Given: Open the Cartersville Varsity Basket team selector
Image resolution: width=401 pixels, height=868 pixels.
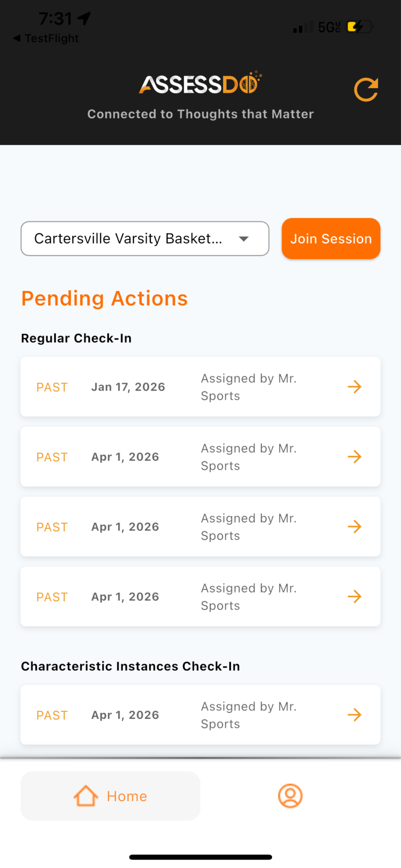Looking at the screenshot, I should pos(129,238).
